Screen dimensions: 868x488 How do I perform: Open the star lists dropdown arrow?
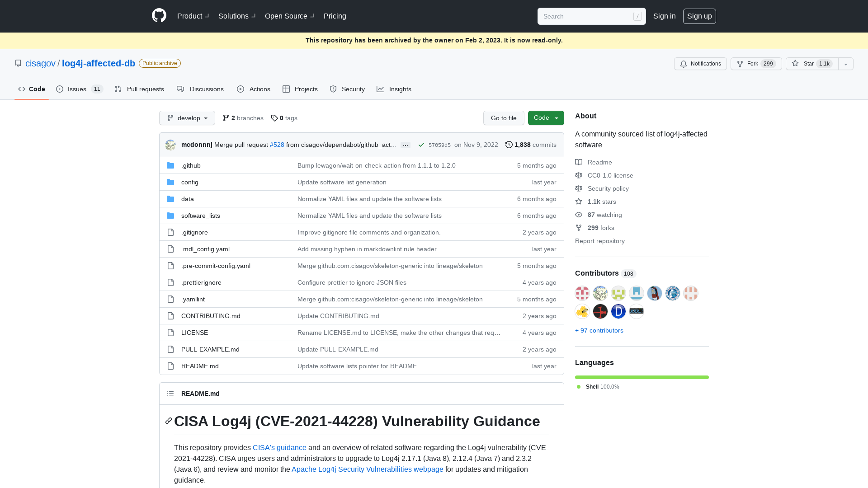click(846, 64)
